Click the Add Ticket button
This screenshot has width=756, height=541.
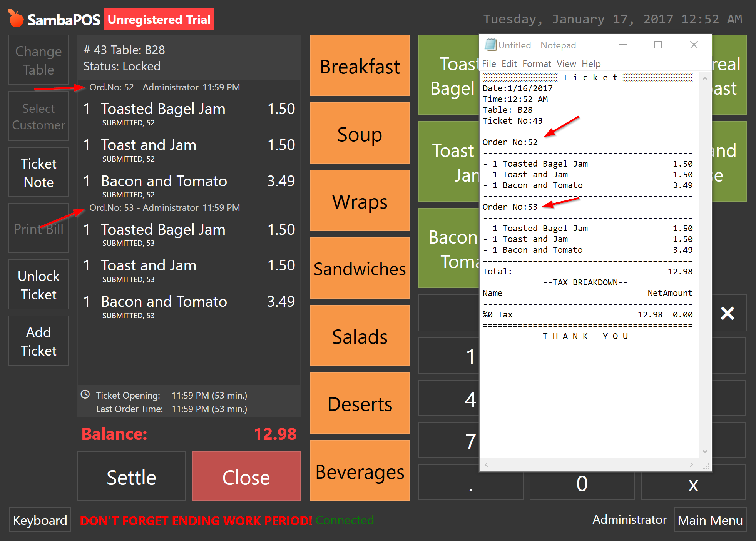coord(38,341)
